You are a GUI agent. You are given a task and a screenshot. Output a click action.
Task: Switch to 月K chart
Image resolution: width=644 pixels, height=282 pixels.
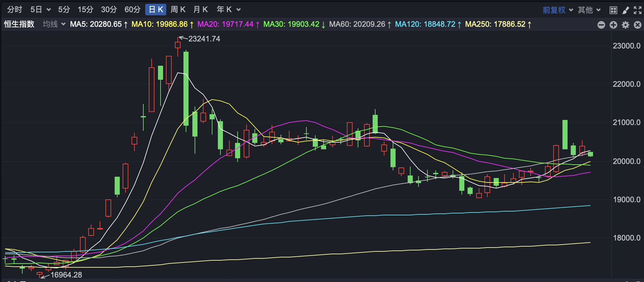(x=200, y=10)
